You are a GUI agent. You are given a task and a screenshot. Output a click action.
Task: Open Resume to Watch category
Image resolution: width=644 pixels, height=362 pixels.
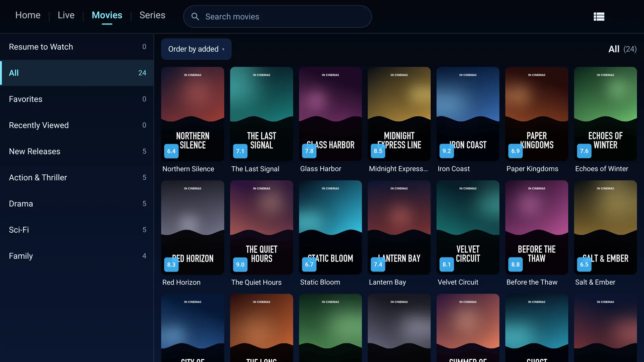point(77,47)
